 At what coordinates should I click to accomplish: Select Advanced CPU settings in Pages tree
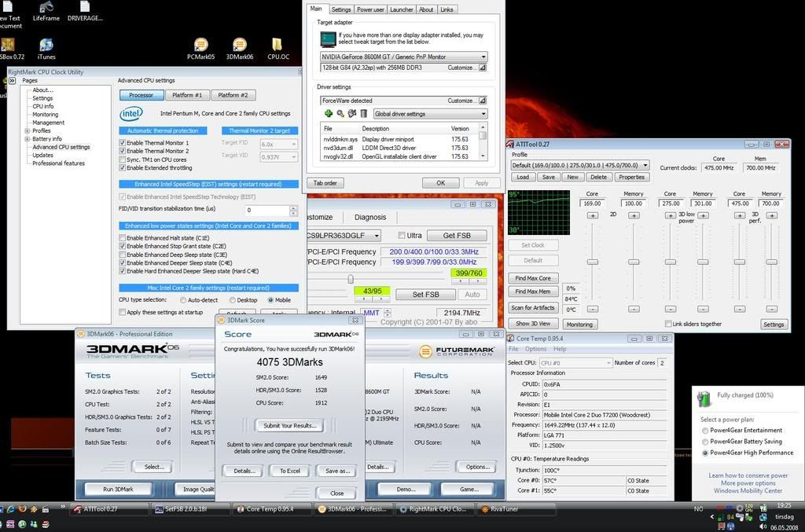tap(61, 147)
